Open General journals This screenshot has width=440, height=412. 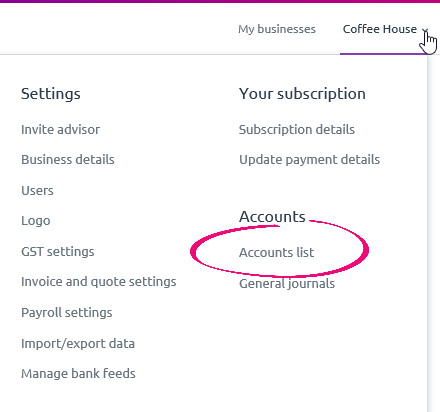coord(287,283)
